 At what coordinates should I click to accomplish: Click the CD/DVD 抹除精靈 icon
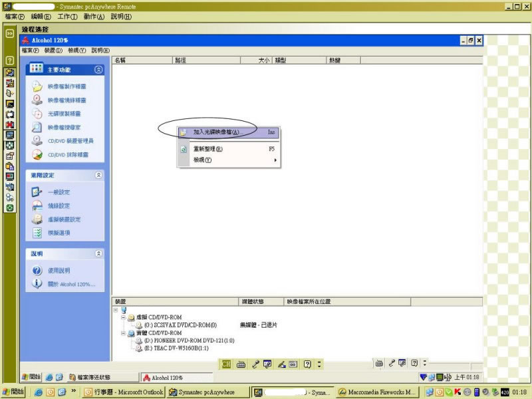point(37,154)
